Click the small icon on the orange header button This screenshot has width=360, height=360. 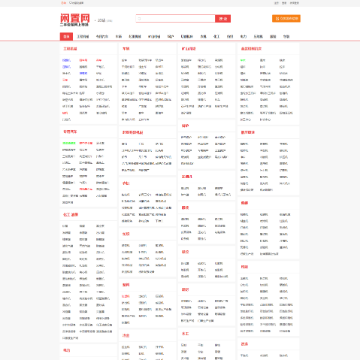[x=277, y=19]
